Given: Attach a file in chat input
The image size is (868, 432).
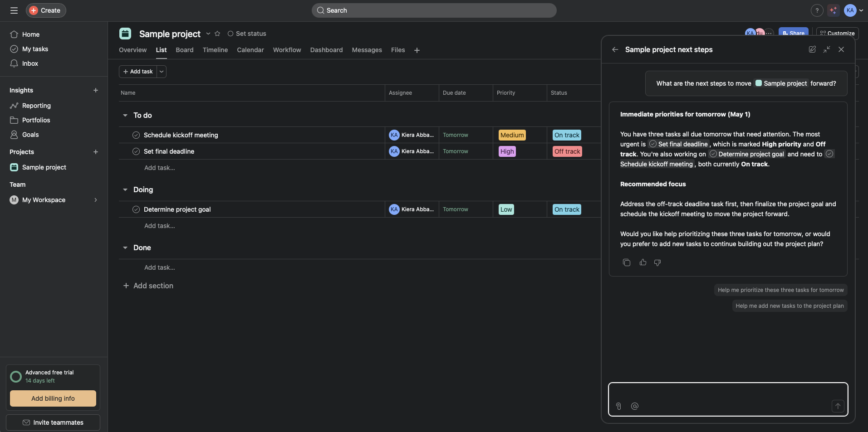Looking at the screenshot, I should (618, 406).
